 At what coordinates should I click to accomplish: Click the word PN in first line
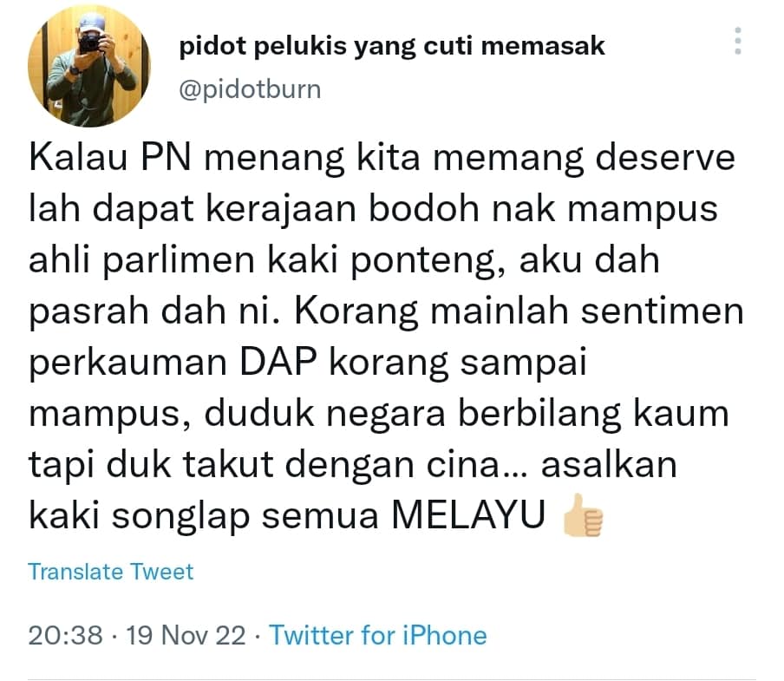point(166,157)
